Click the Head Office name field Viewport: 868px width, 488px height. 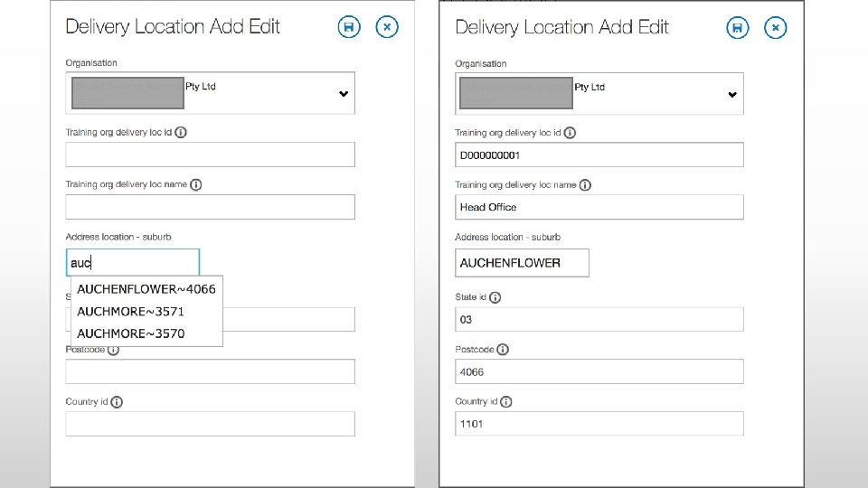pos(599,207)
